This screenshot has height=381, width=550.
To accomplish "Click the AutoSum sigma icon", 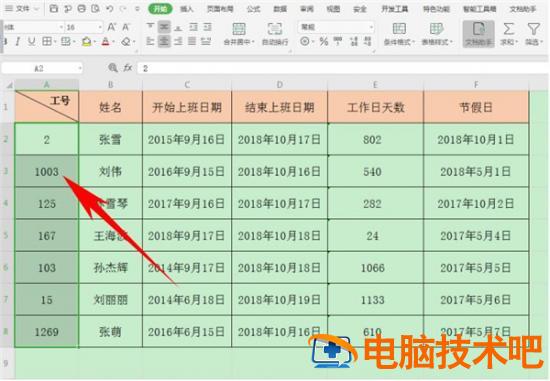I will [x=509, y=29].
